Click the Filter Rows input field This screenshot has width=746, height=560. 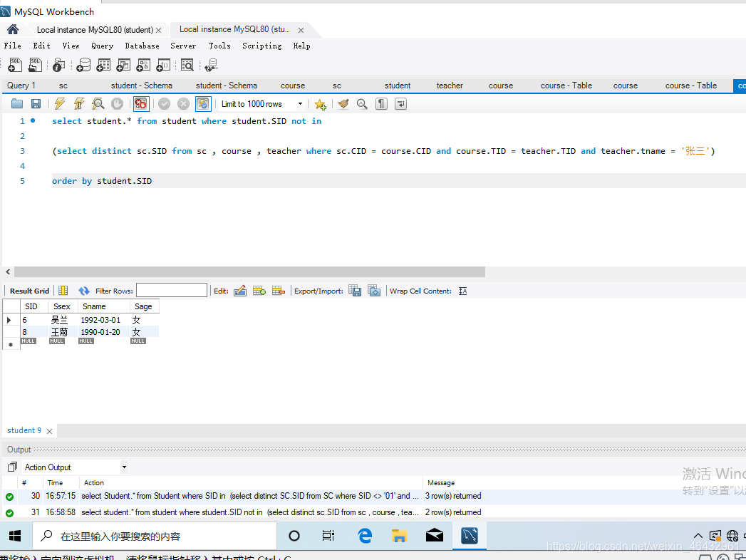172,290
